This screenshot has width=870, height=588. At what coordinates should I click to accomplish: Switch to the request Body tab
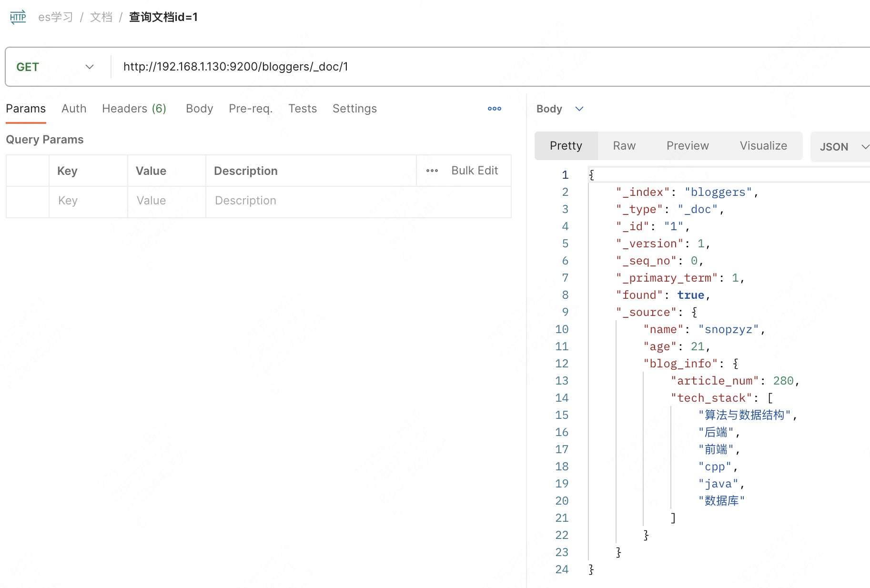click(199, 109)
